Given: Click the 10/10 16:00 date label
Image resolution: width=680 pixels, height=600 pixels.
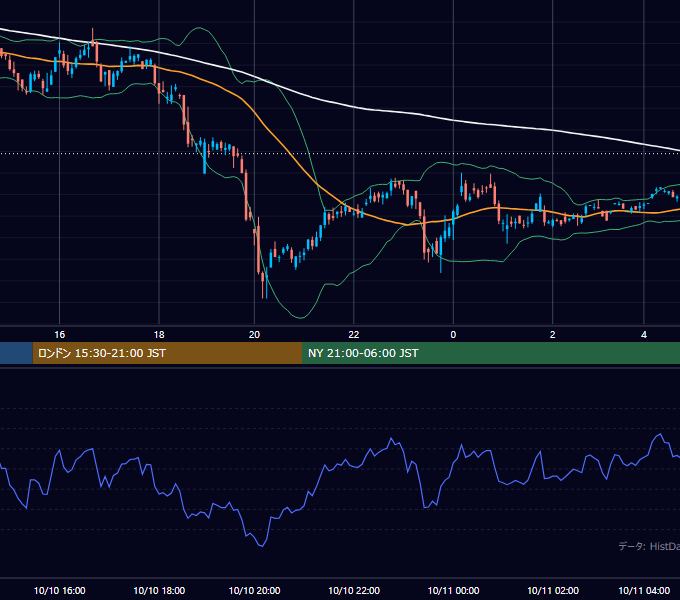Looking at the screenshot, I should click(59, 590).
